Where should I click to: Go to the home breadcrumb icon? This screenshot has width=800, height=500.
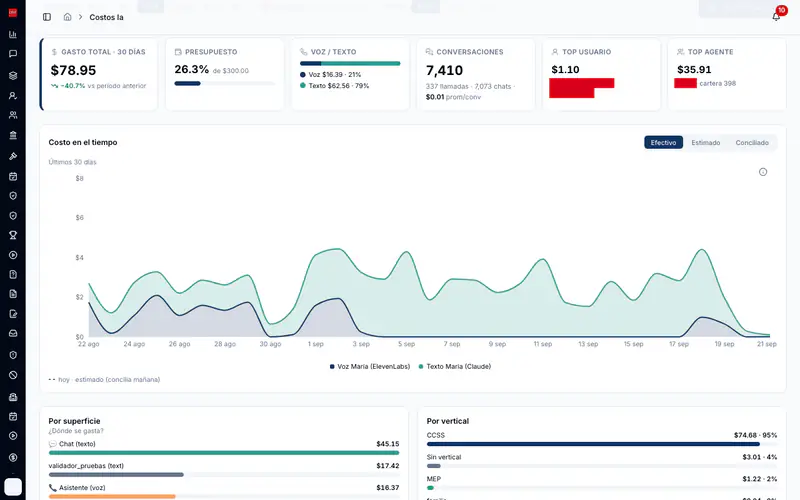[x=67, y=17]
